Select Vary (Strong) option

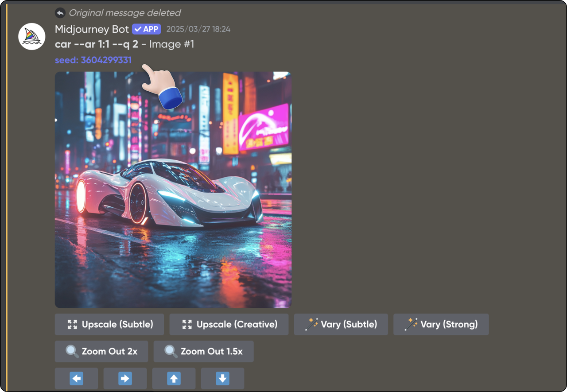pyautogui.click(x=441, y=324)
